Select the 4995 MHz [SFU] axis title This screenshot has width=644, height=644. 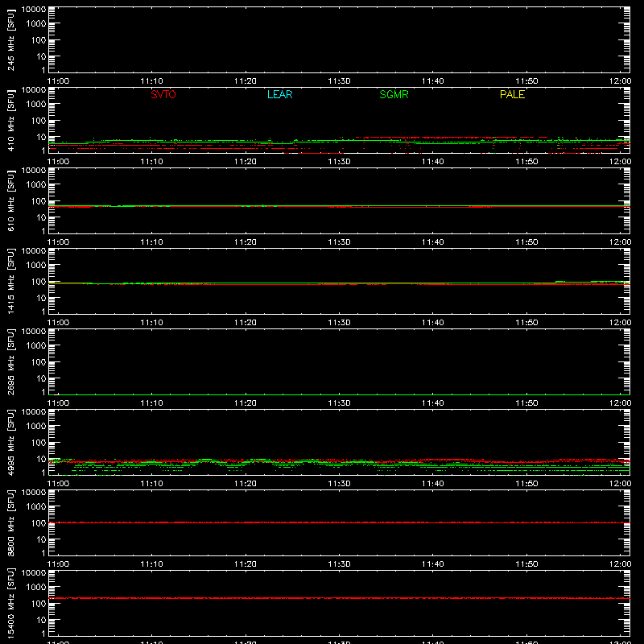(x=10, y=442)
